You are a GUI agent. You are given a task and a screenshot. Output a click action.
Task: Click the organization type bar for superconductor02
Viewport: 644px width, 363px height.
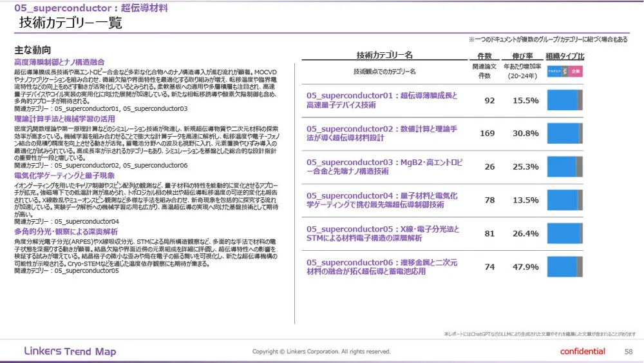[x=565, y=133]
